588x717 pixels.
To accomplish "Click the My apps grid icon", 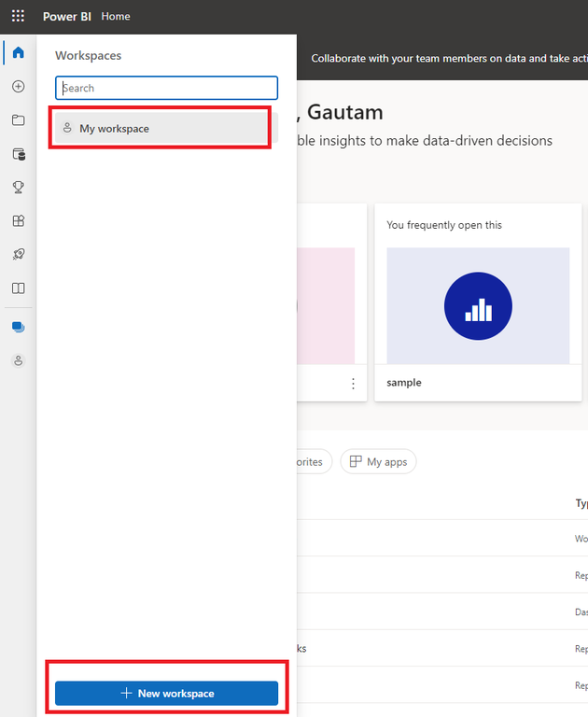I will [x=356, y=461].
